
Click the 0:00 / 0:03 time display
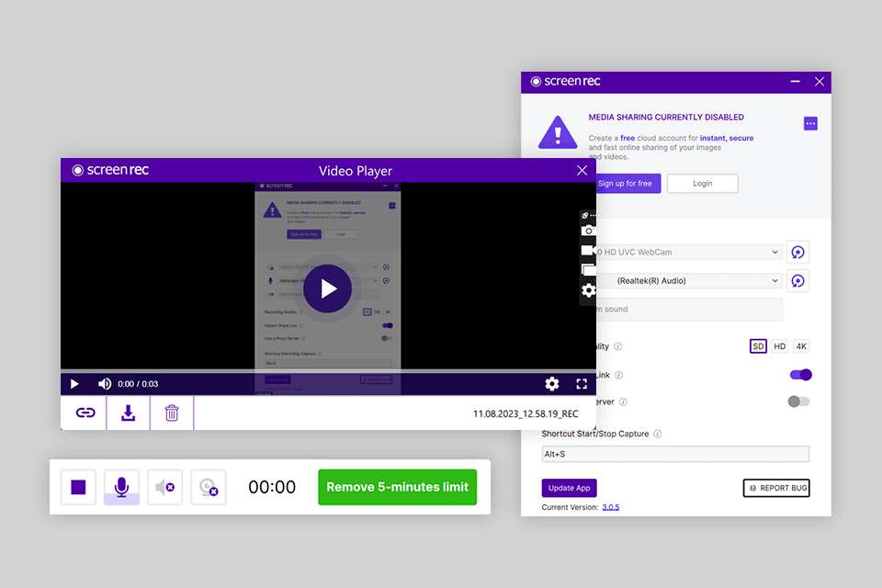138,384
